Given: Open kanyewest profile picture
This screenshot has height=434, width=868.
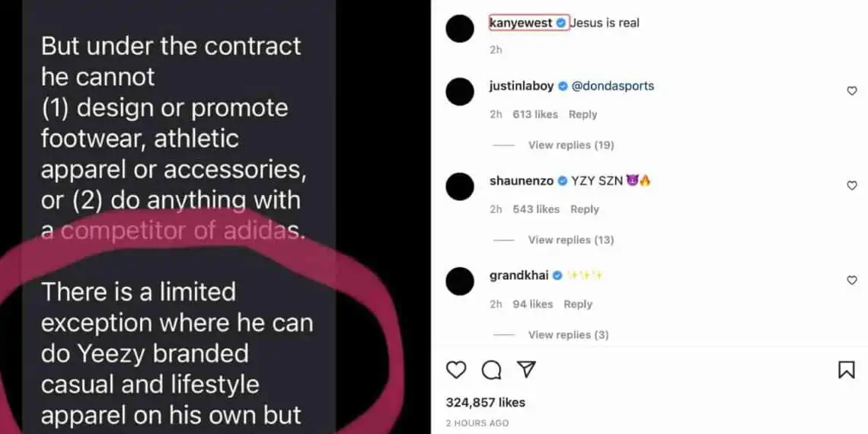Looking at the screenshot, I should [x=459, y=29].
